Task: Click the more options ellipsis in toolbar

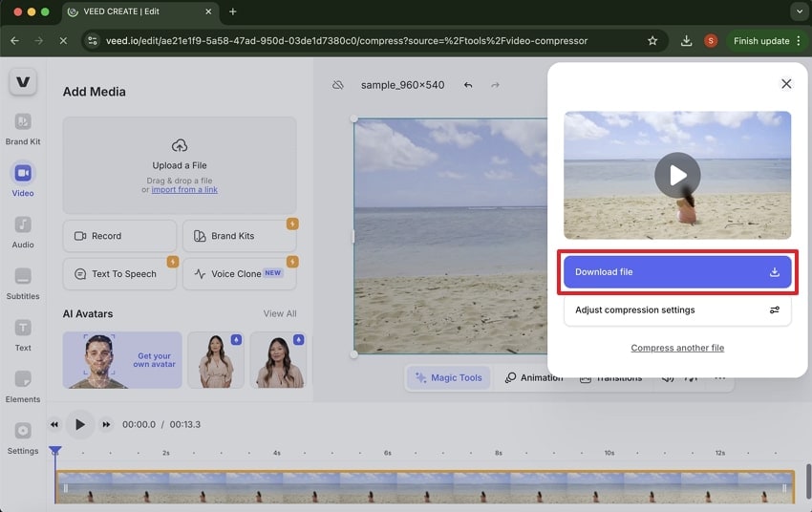Action: [x=720, y=378]
